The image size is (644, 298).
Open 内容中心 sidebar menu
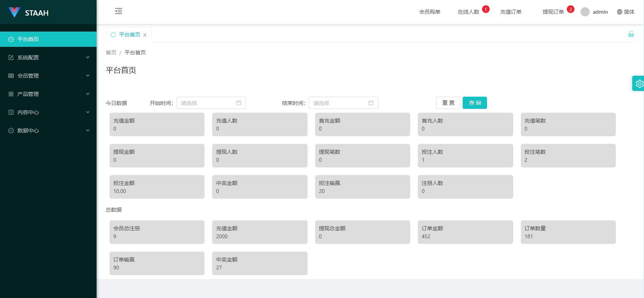[48, 112]
